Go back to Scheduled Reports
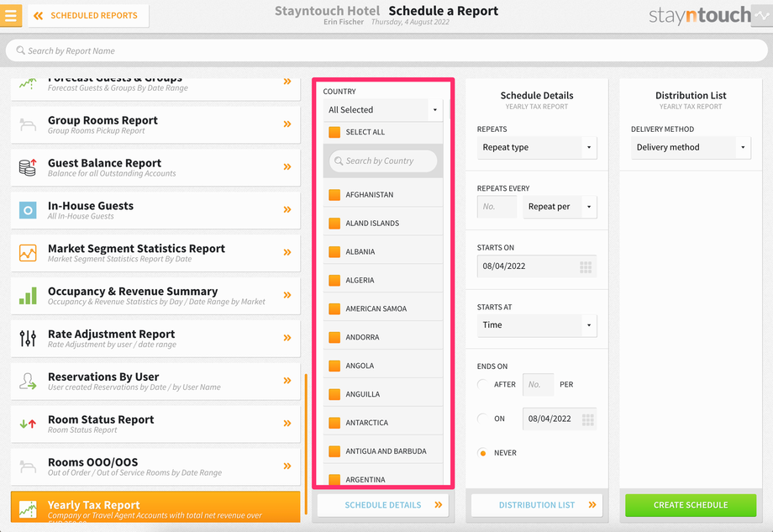773x532 pixels. (88, 16)
